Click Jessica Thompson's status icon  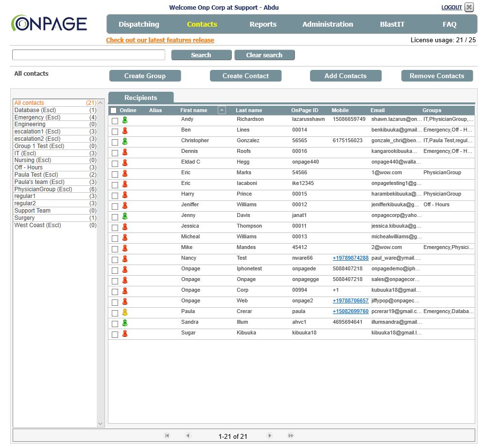125,227
